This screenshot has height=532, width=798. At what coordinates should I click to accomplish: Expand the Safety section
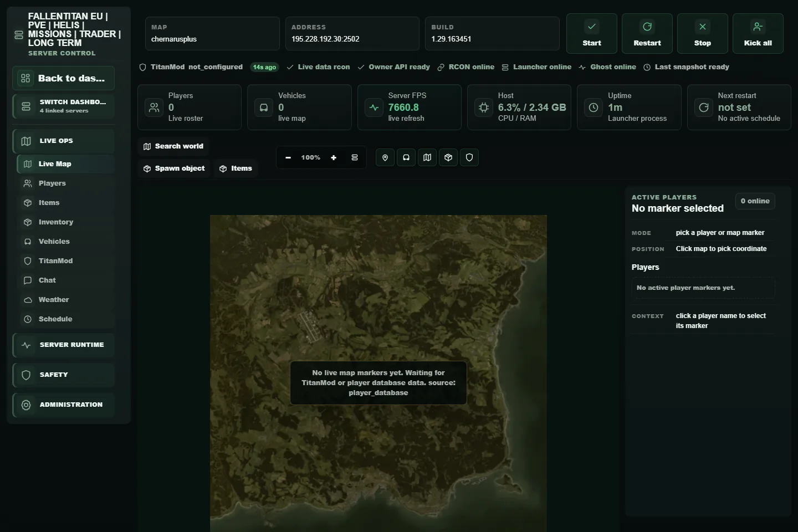coord(63,375)
